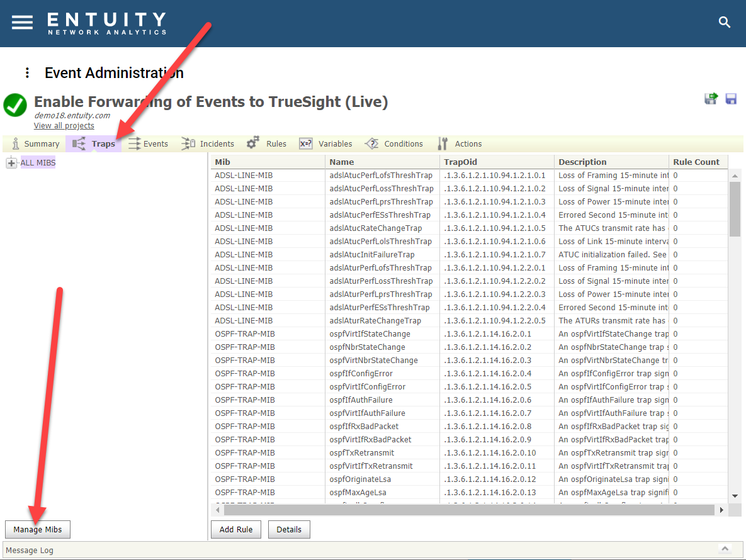Click the horizontal scrollbar thumb
The width and height of the screenshot is (746, 560).
[469, 510]
